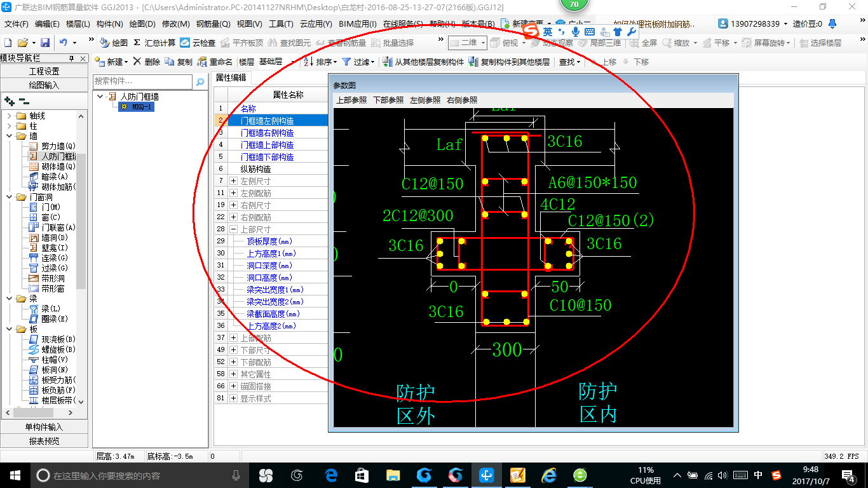The image size is (868, 488).
Task: Open the 工具(T) menu
Action: 281,24
